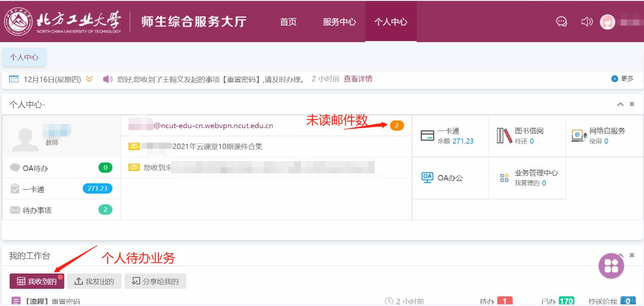Open the chat message icon in header

561,22
